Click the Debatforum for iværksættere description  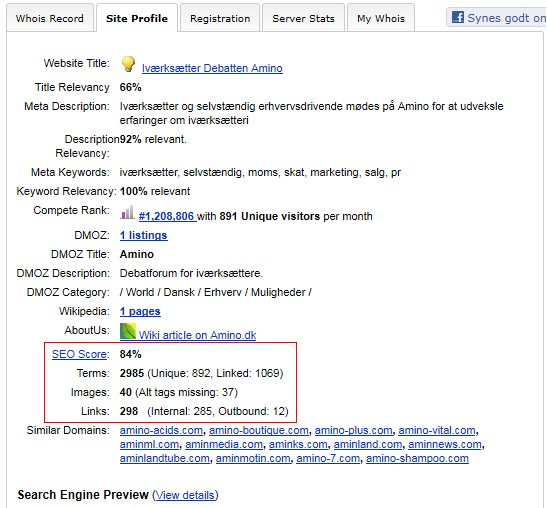point(191,274)
